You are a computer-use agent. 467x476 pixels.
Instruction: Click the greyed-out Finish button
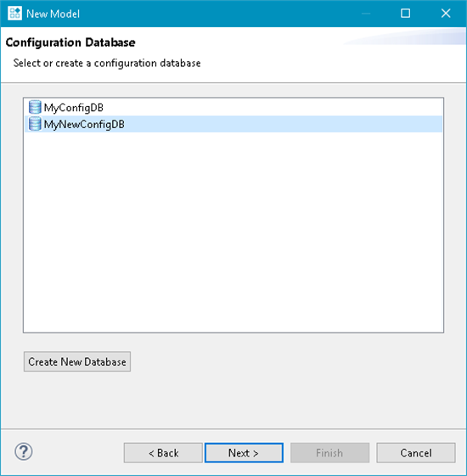pyautogui.click(x=329, y=453)
